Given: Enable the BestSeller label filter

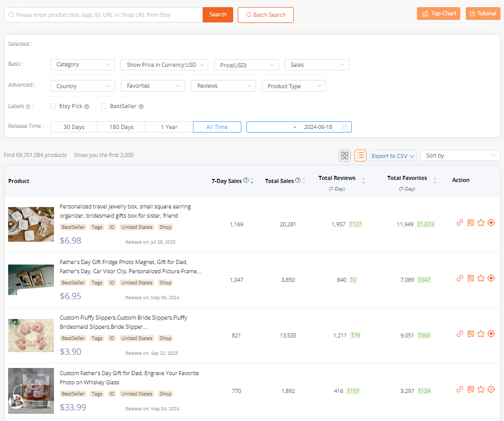Looking at the screenshot, I should (x=104, y=106).
